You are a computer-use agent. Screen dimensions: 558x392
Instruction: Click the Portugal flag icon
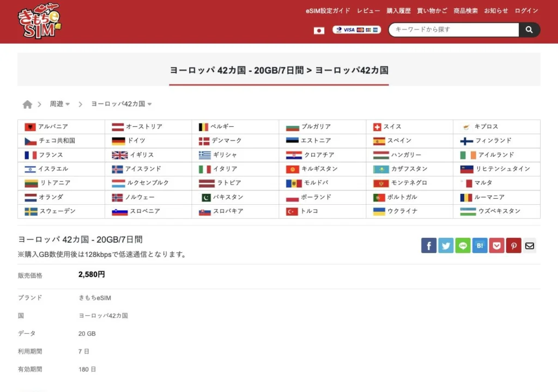coord(379,198)
